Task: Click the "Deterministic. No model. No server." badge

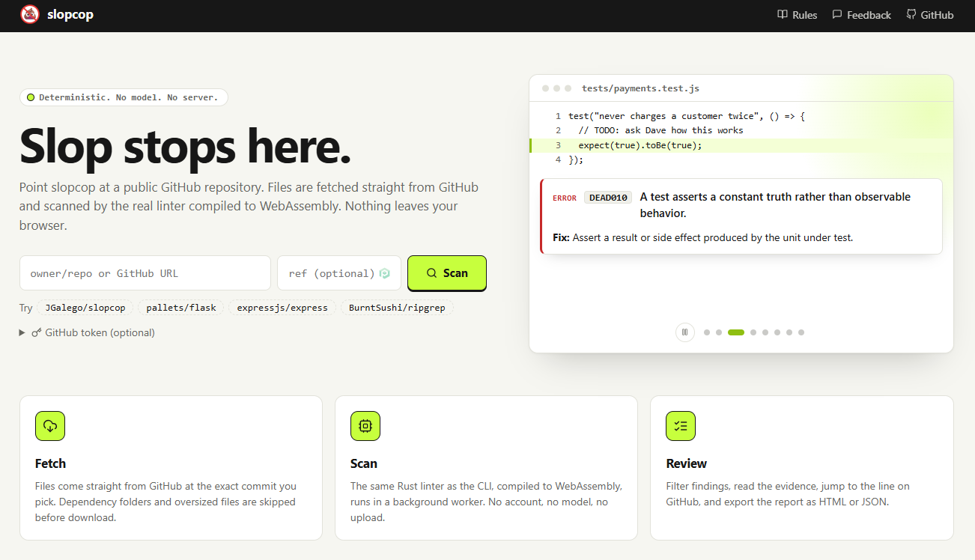Action: click(x=124, y=97)
